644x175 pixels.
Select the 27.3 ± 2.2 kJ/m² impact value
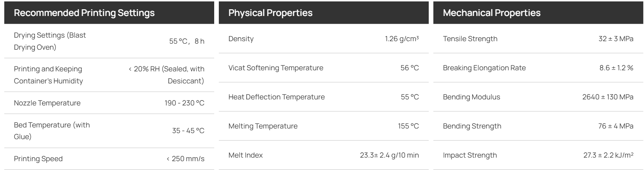[608, 155]
